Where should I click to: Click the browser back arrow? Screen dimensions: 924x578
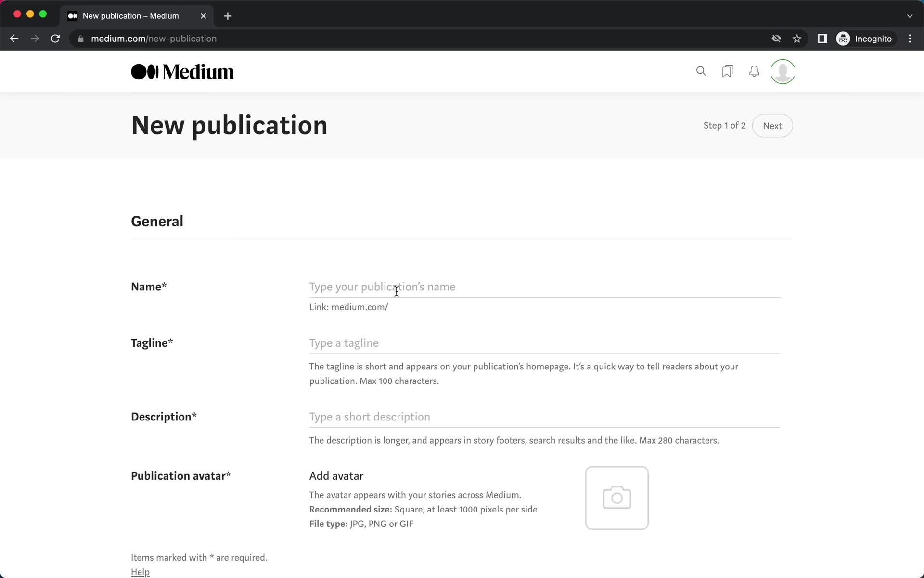click(x=13, y=39)
